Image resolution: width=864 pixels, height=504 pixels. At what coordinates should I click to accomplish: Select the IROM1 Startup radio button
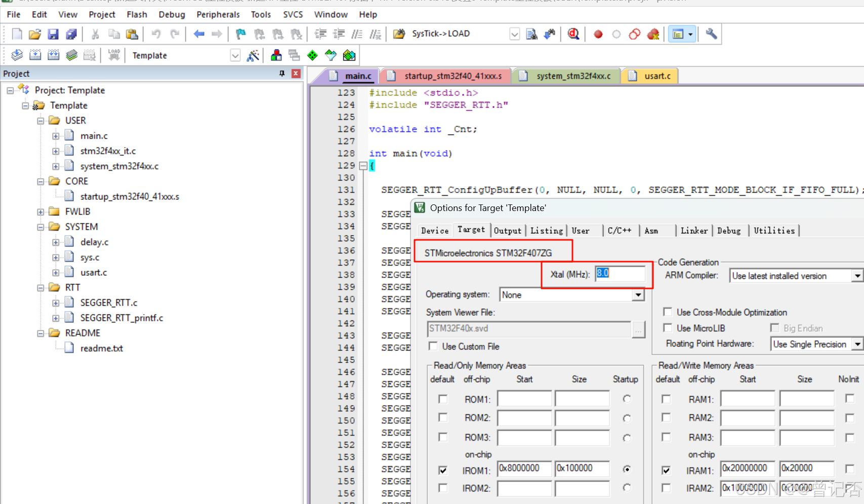pyautogui.click(x=627, y=469)
